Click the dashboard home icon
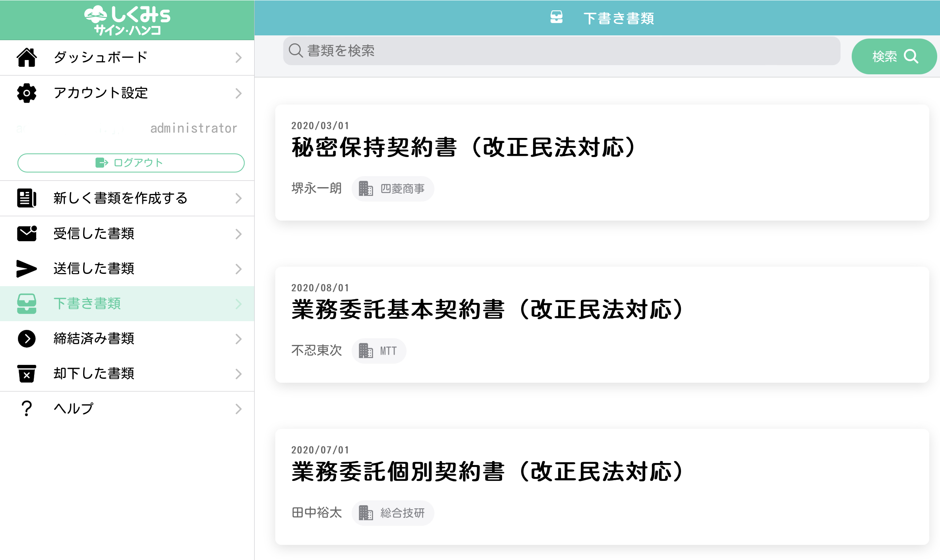This screenshot has height=560, width=940. point(27,58)
